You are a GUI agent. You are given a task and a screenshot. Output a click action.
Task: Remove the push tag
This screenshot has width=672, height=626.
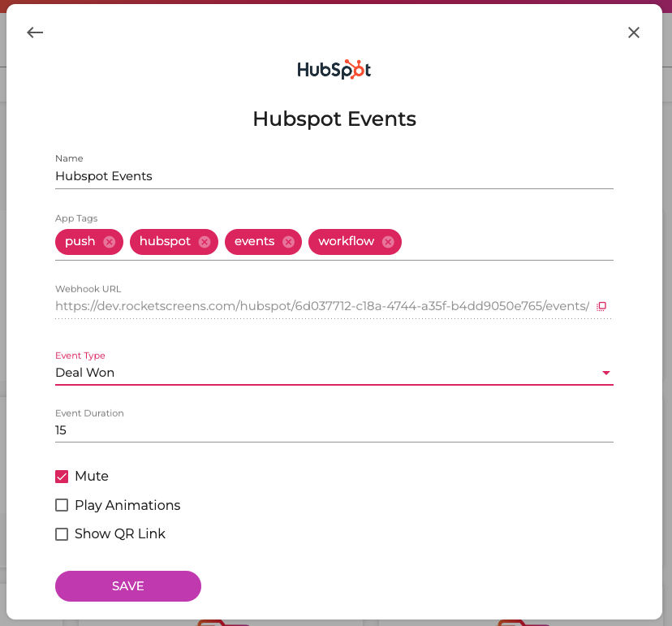click(x=111, y=241)
